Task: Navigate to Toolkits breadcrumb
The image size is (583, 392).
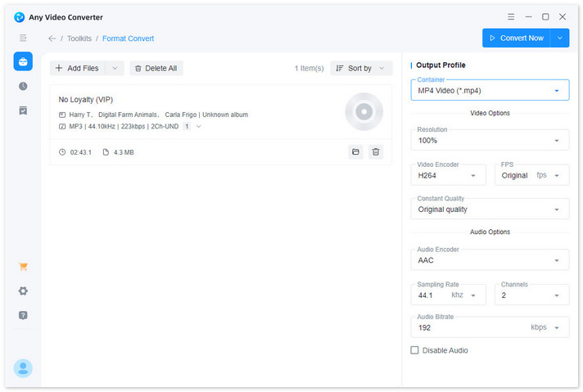Action: pyautogui.click(x=79, y=38)
